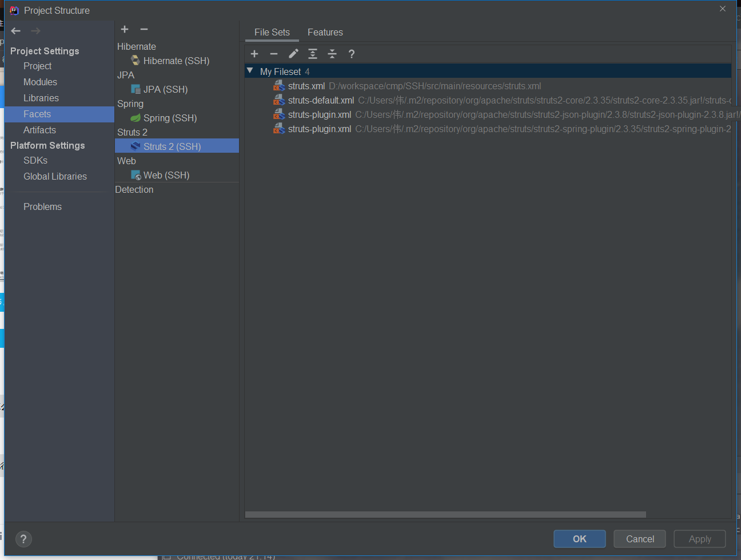The width and height of the screenshot is (741, 560).
Task: Collapse all file set nodes
Action: tap(332, 54)
